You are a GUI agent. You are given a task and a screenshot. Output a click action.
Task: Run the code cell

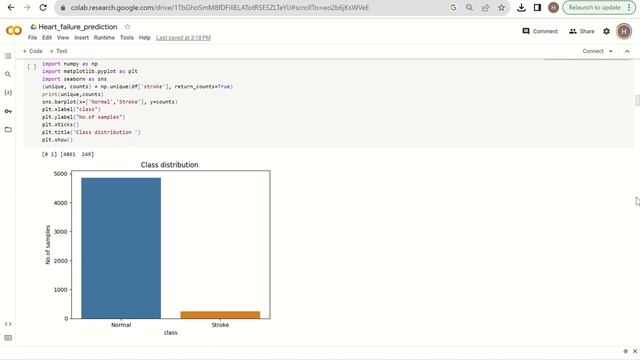coord(31,66)
